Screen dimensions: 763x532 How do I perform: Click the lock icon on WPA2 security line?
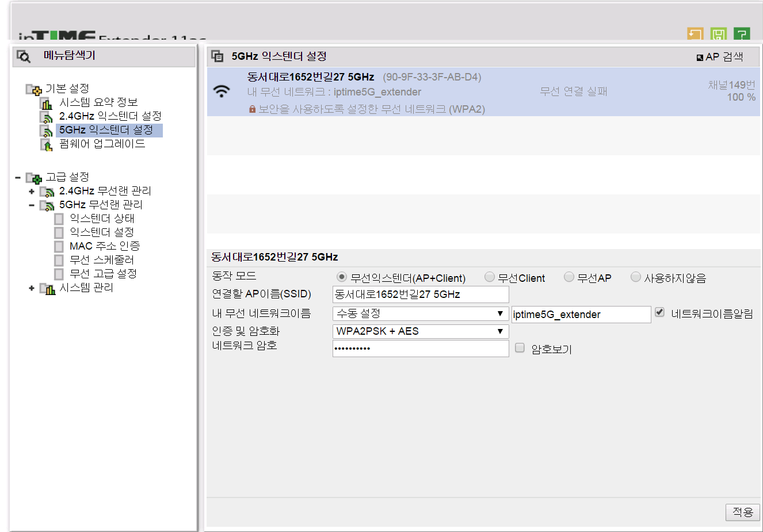(x=252, y=109)
